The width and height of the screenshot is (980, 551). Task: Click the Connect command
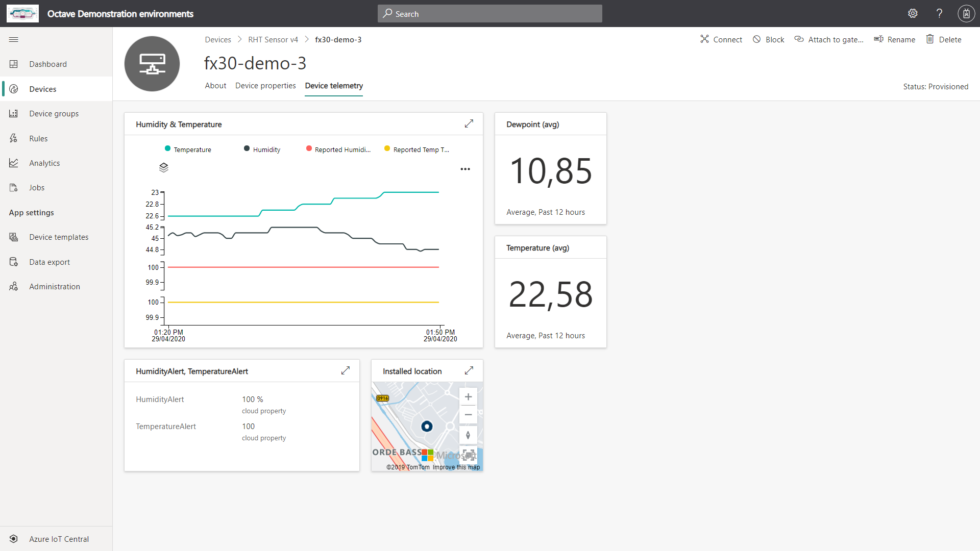pos(721,39)
